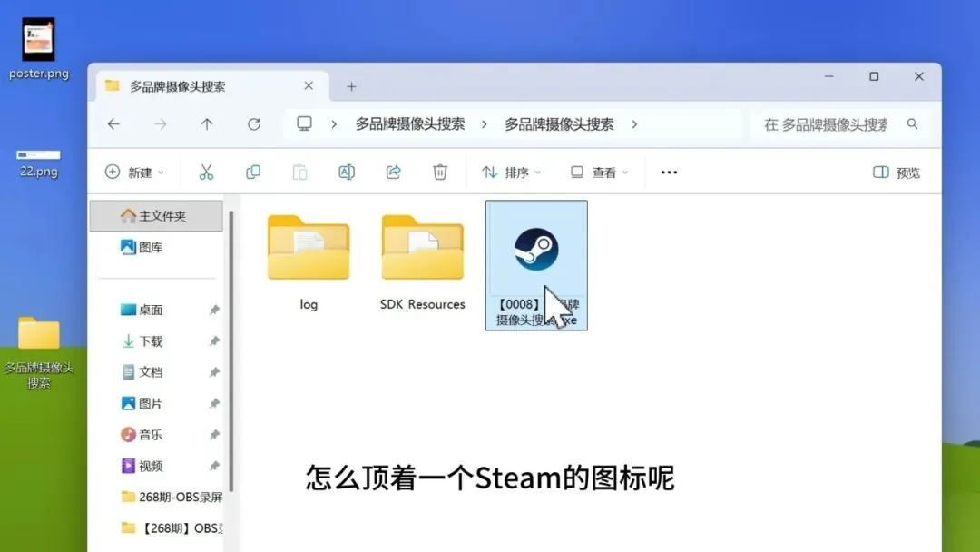Viewport: 980px width, 552px height.
Task: Close the 多品牌摄像头搜索 tab
Action: (x=309, y=85)
